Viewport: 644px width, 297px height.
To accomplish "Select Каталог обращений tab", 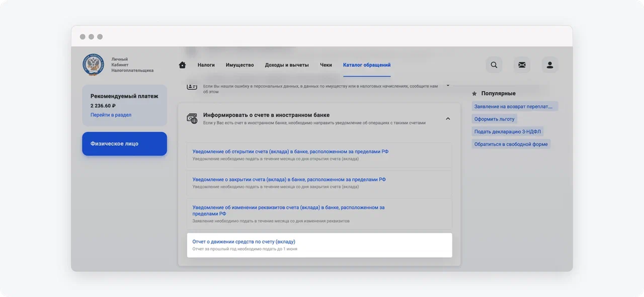I will pos(367,65).
